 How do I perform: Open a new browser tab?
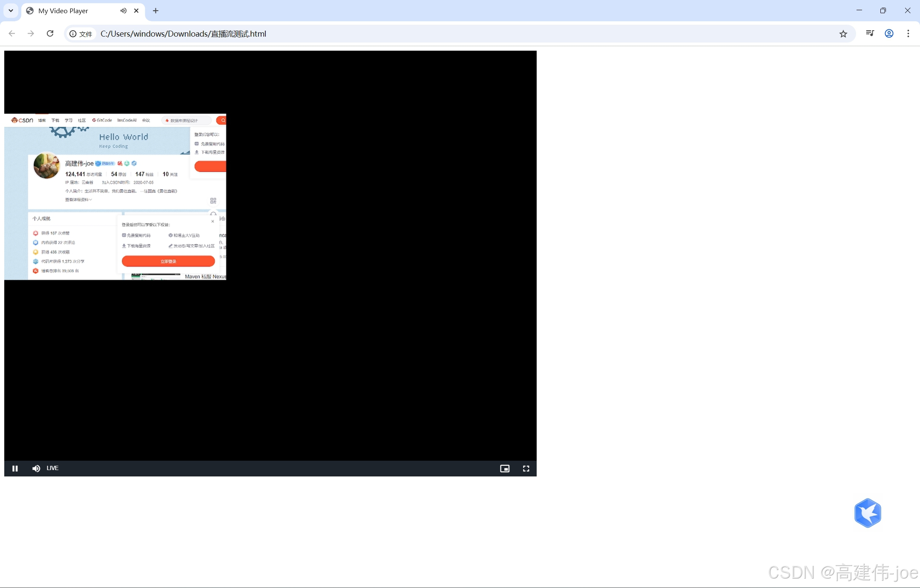point(155,11)
